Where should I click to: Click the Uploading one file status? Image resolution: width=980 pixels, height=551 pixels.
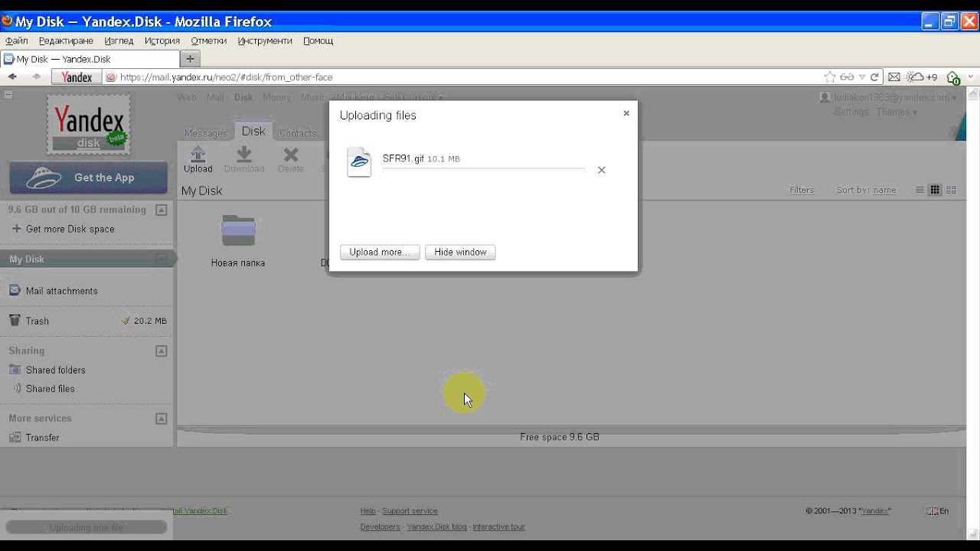[x=87, y=527]
